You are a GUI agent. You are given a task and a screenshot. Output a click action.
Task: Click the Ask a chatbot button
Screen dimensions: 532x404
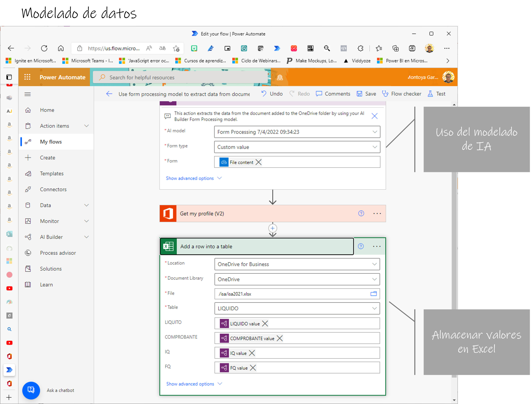(31, 390)
